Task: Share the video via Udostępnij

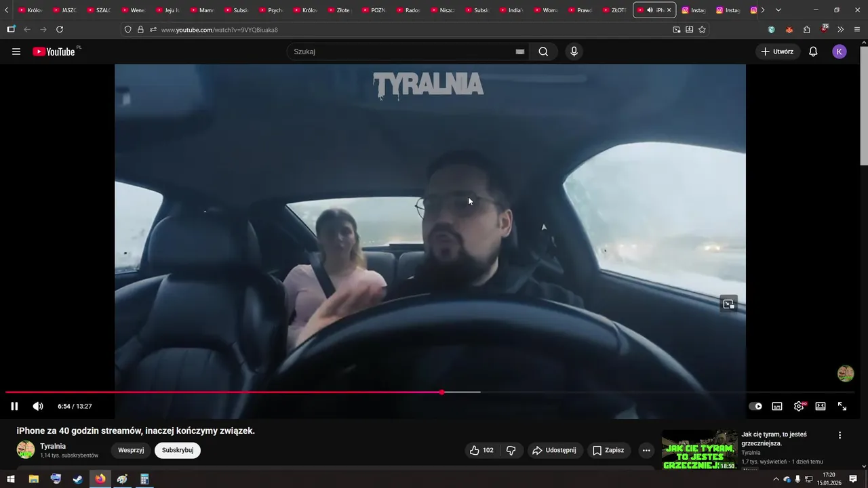Action: (555, 450)
